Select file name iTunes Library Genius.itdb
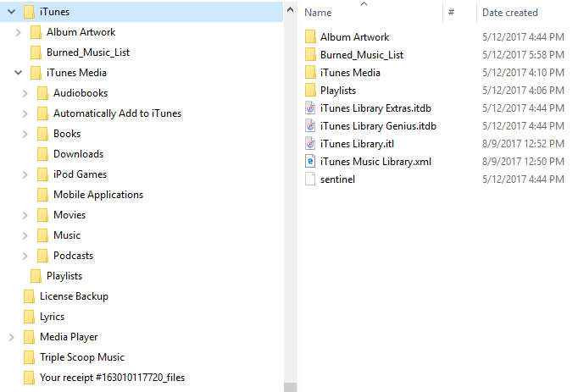This screenshot has height=392, width=578. pos(378,126)
